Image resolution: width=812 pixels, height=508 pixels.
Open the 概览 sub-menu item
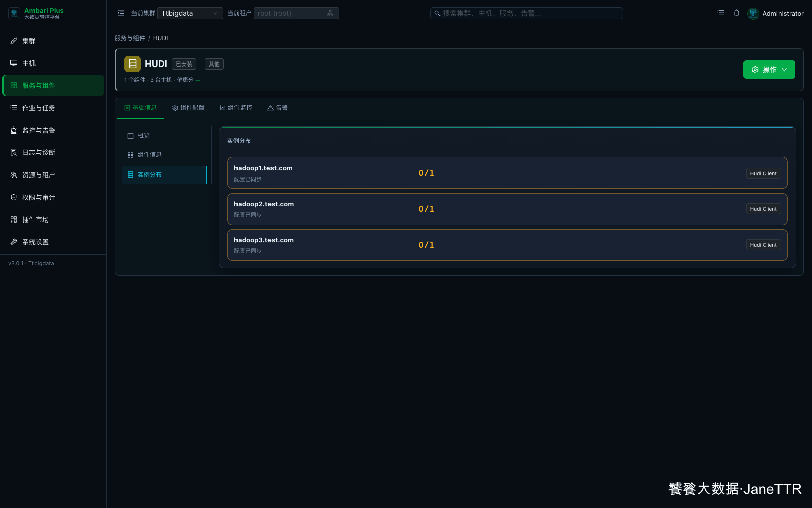click(164, 136)
